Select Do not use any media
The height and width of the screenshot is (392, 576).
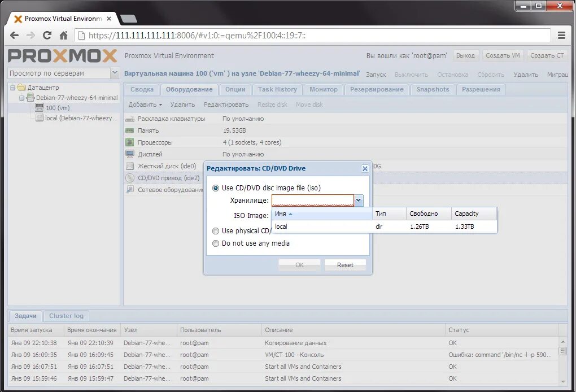[216, 243]
